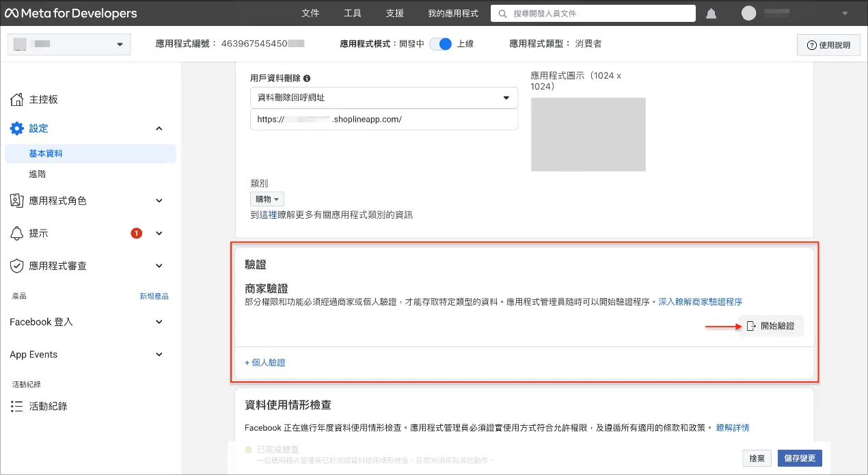The height and width of the screenshot is (475, 868).
Task: Click the notification bell icon
Action: (x=711, y=14)
